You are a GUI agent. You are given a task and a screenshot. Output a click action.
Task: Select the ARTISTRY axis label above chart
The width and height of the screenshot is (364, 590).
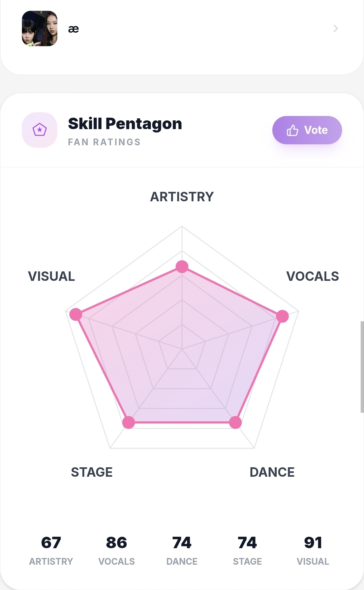click(182, 197)
